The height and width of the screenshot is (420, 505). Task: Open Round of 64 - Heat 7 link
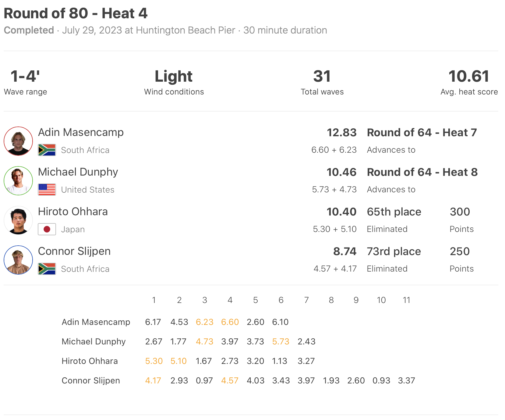[x=422, y=133]
